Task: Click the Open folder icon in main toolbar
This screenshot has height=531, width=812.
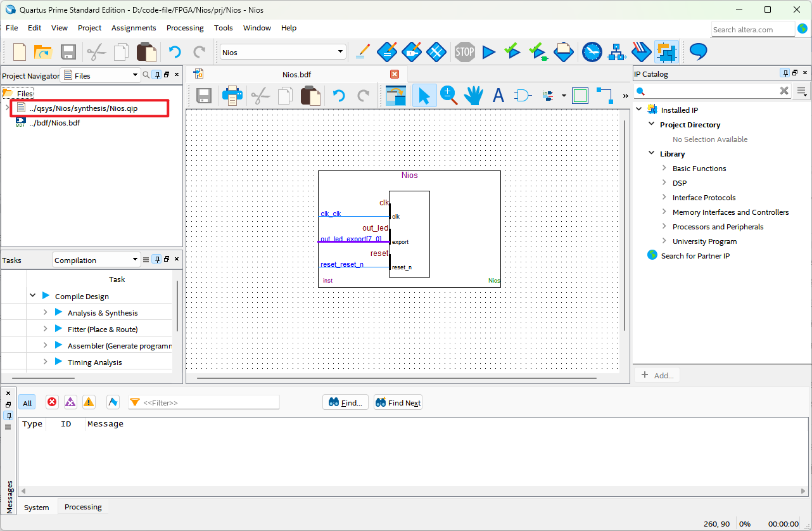Action: [42, 52]
